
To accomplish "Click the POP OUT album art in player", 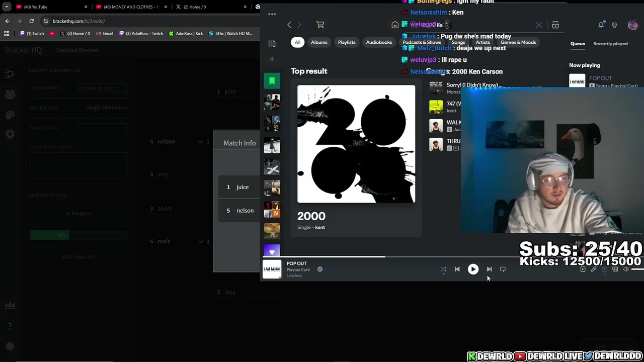I will pos(272,269).
